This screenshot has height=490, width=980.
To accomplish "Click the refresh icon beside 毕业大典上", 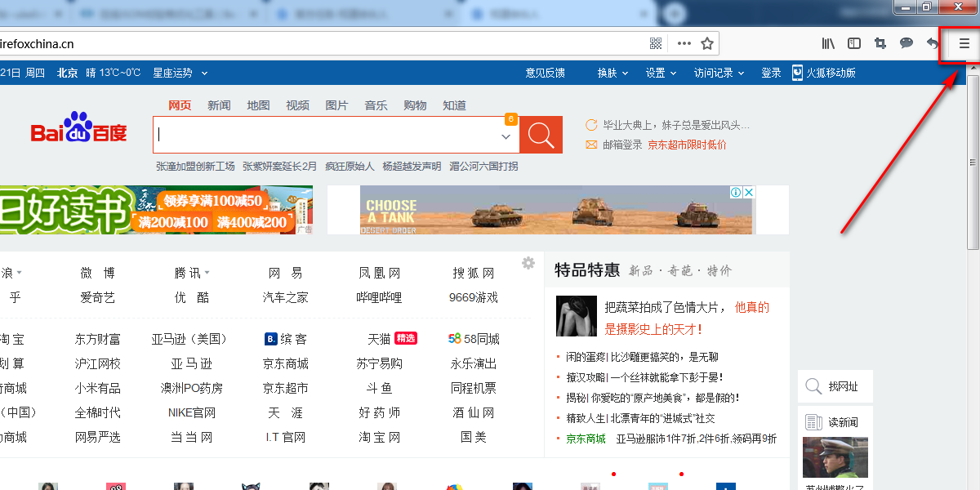I will [x=592, y=125].
